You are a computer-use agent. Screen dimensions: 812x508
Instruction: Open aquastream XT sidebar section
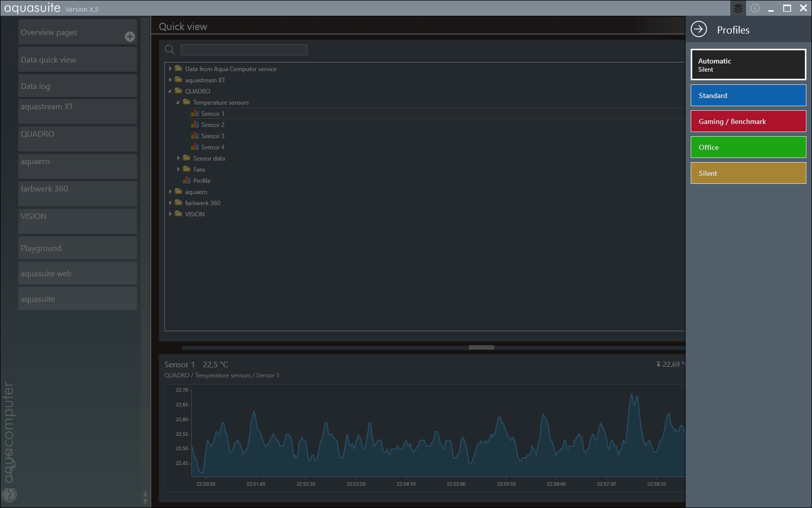[78, 111]
